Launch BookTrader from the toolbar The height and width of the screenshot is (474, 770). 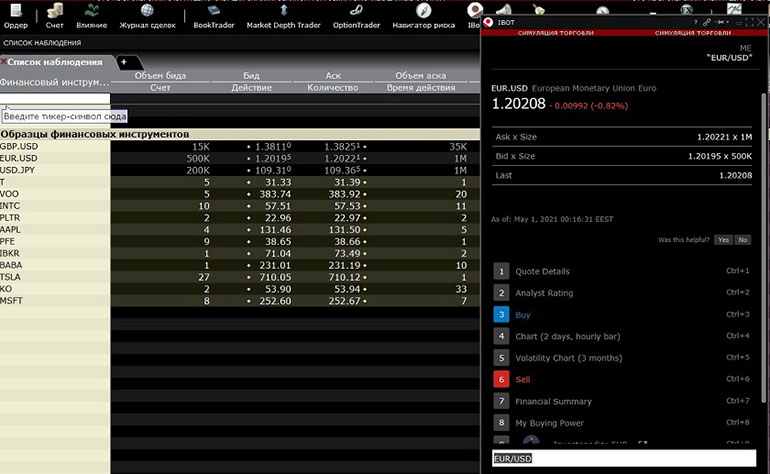(x=214, y=16)
